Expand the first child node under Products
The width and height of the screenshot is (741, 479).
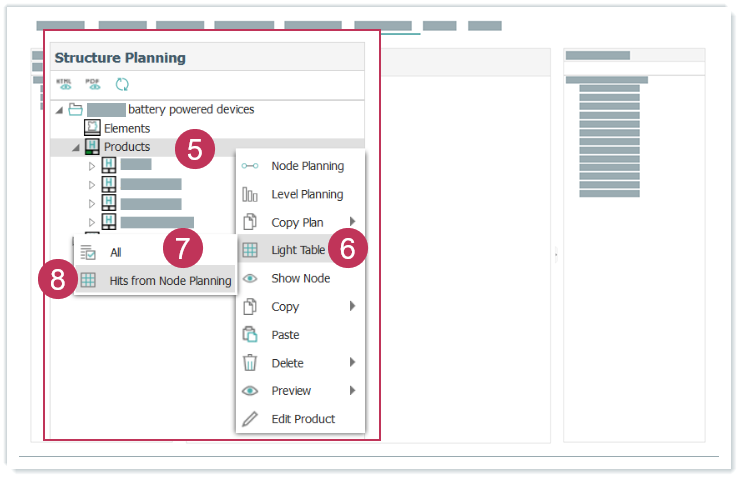click(92, 165)
